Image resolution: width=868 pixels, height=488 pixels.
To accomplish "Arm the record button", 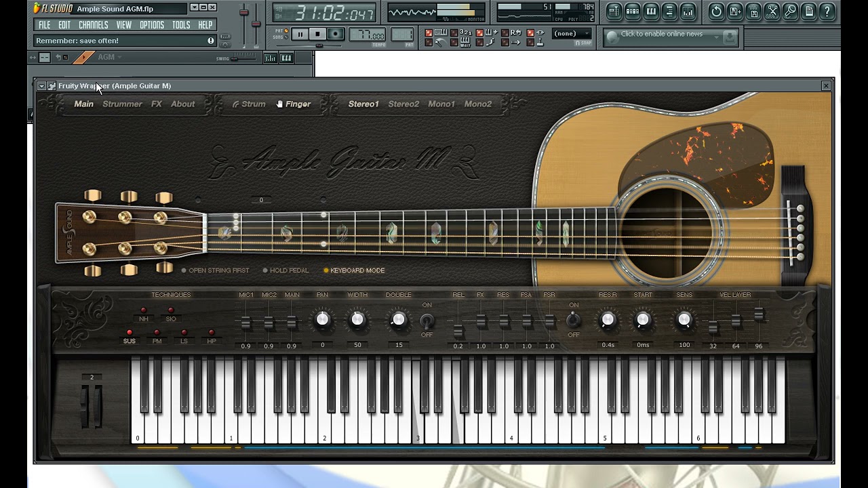I will [336, 34].
